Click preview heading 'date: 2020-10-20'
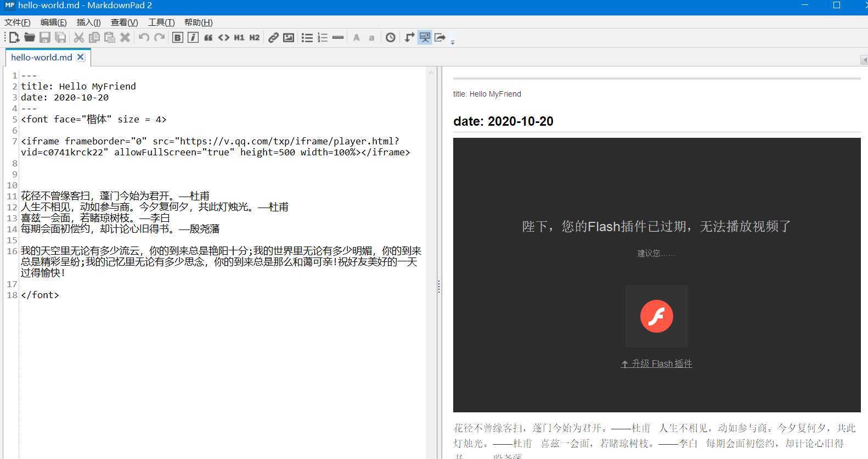 (x=503, y=121)
